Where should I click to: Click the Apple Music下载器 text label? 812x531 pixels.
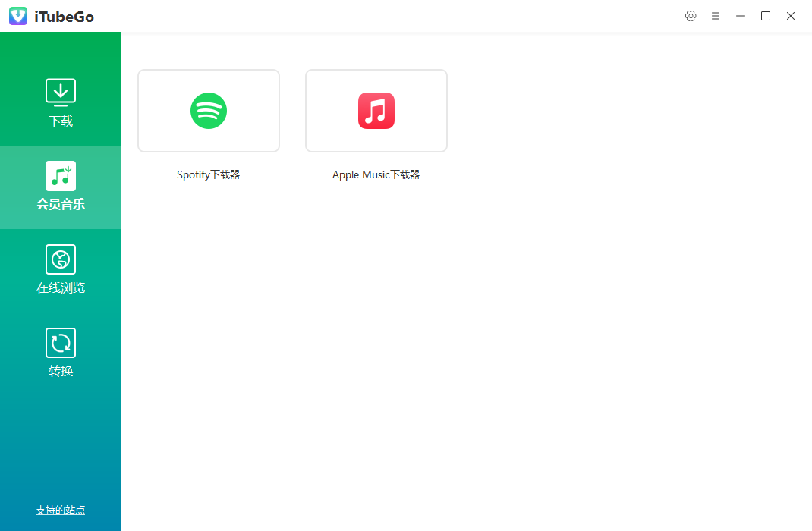coord(376,174)
